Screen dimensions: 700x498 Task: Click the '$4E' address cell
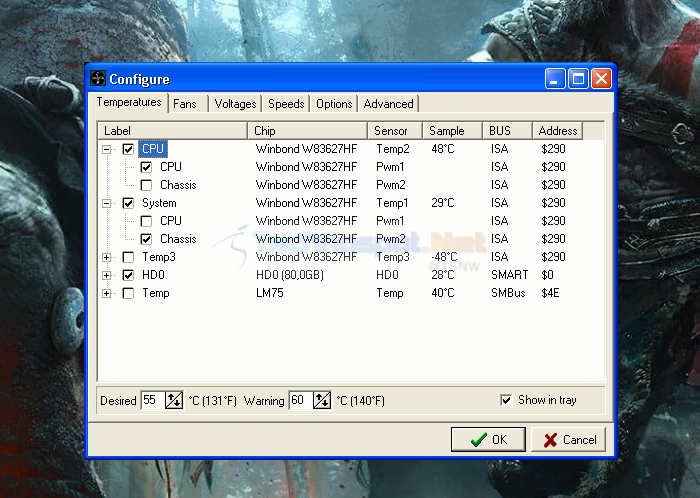[x=550, y=293]
